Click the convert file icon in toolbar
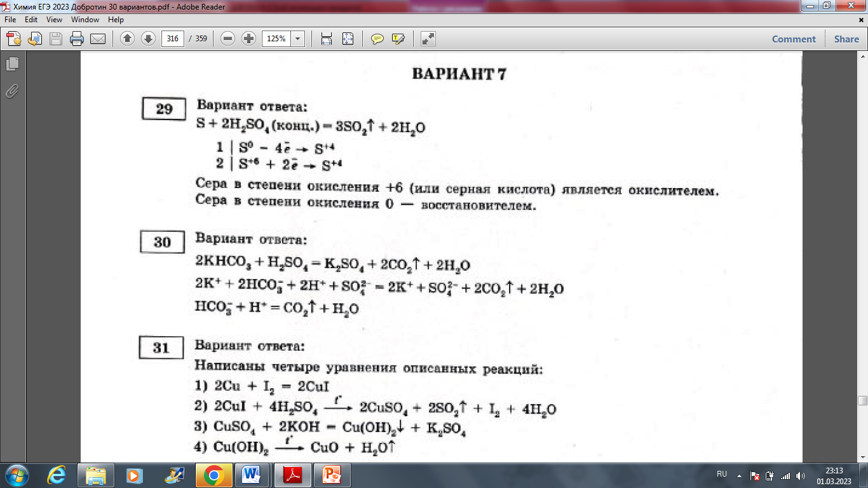This screenshot has height=488, width=868. (35, 39)
